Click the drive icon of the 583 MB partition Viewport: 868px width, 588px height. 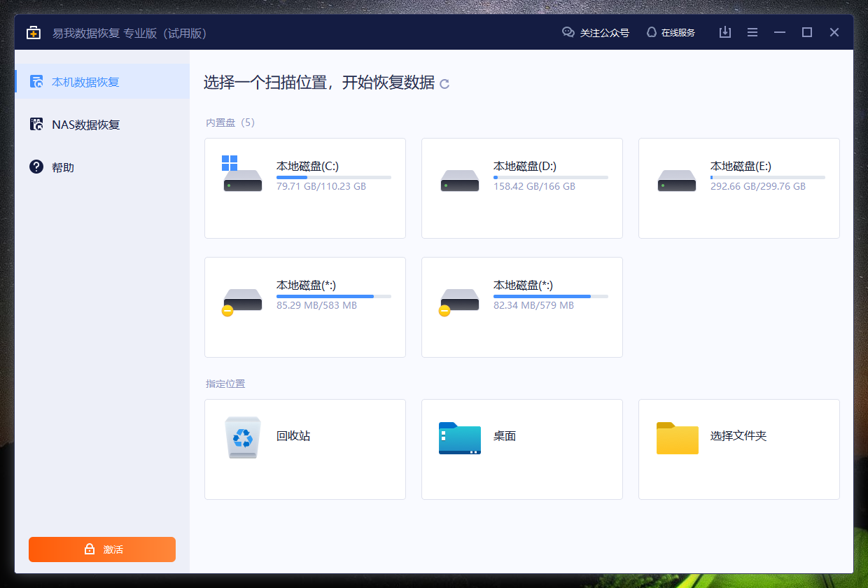point(241,301)
